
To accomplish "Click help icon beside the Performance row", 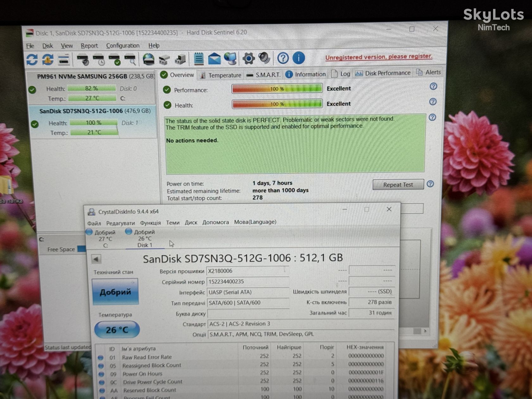I will 433,86.
